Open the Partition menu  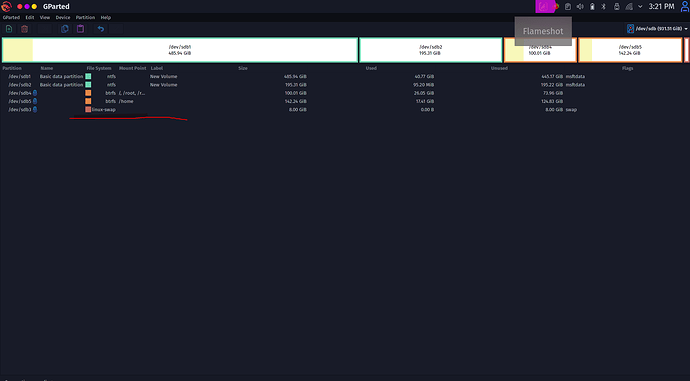click(85, 18)
